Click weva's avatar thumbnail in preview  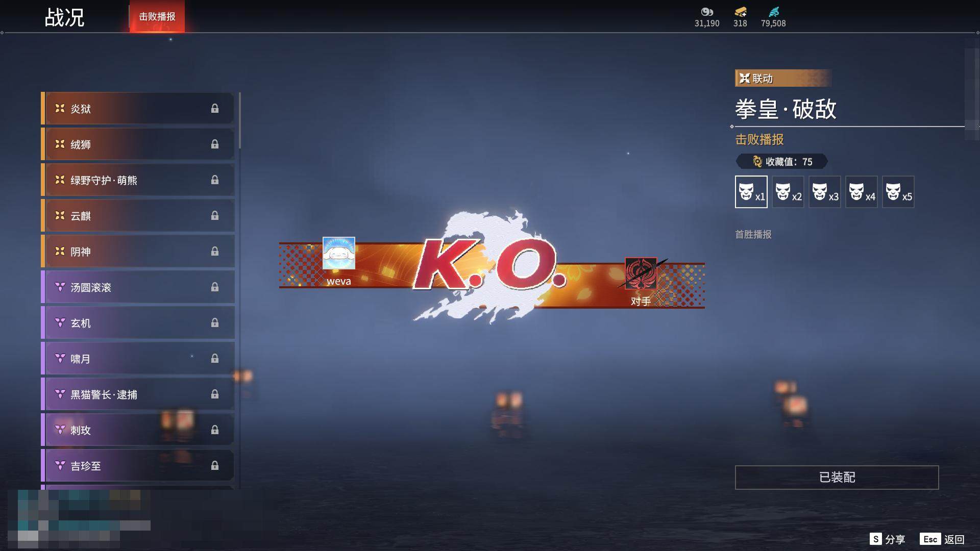[338, 253]
